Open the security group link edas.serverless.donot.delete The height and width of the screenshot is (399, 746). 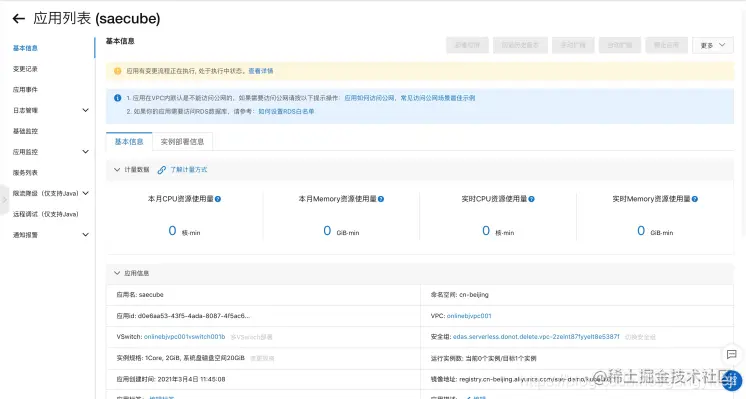tap(536, 337)
